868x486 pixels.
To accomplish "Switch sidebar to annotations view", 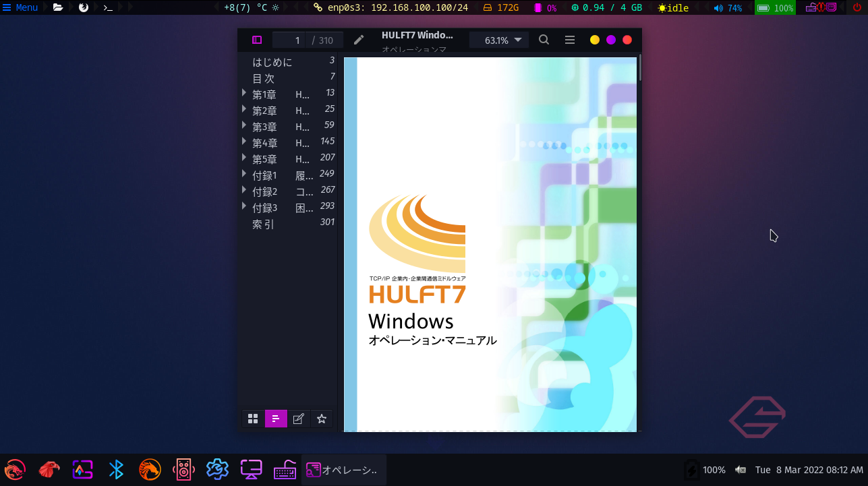I will click(x=299, y=419).
